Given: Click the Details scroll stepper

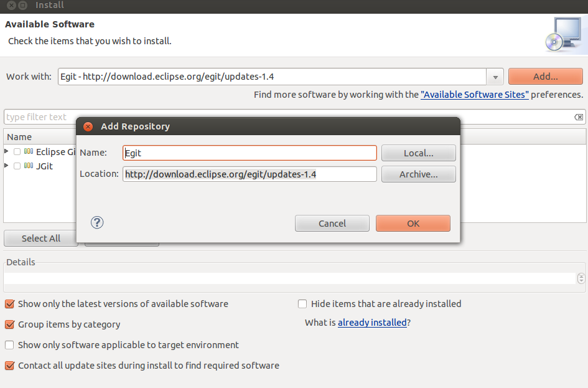Looking at the screenshot, I should point(581,278).
